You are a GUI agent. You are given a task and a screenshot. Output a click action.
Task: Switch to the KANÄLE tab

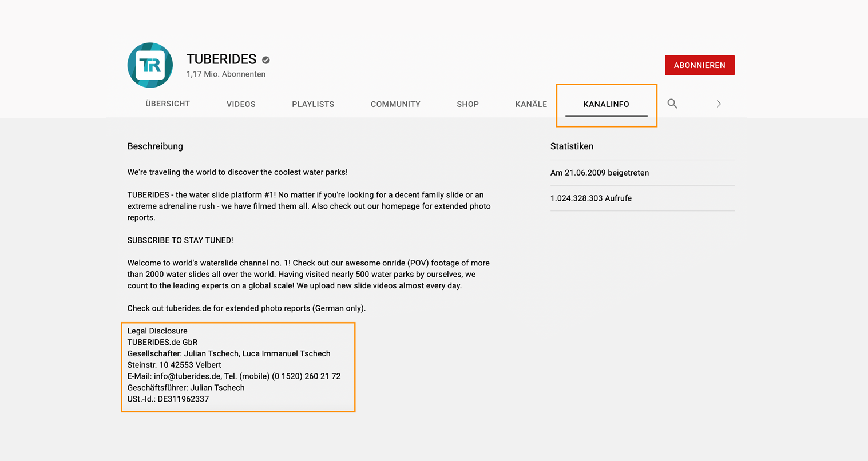tap(531, 104)
